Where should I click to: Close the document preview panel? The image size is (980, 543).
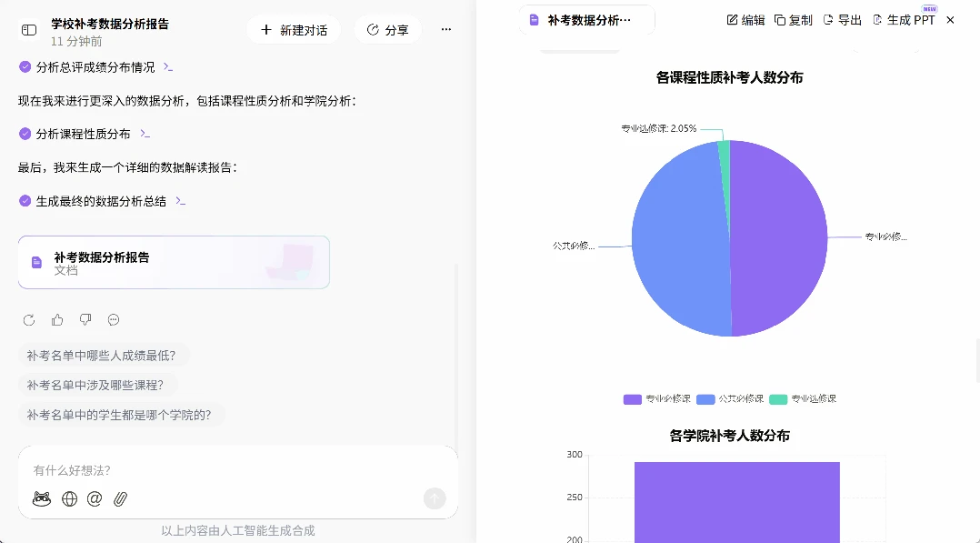951,20
